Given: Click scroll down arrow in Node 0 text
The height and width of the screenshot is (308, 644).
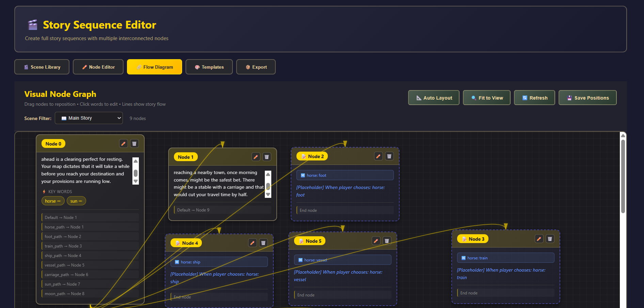Looking at the screenshot, I should pos(136,182).
